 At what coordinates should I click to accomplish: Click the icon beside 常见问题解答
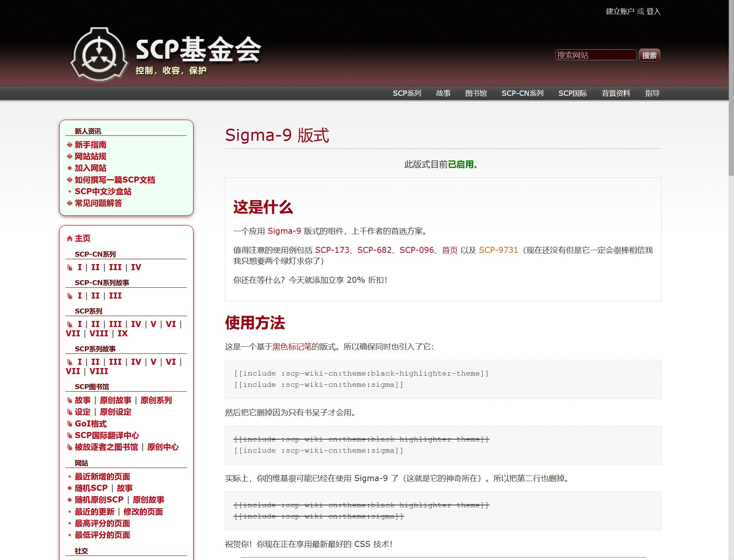(x=69, y=203)
